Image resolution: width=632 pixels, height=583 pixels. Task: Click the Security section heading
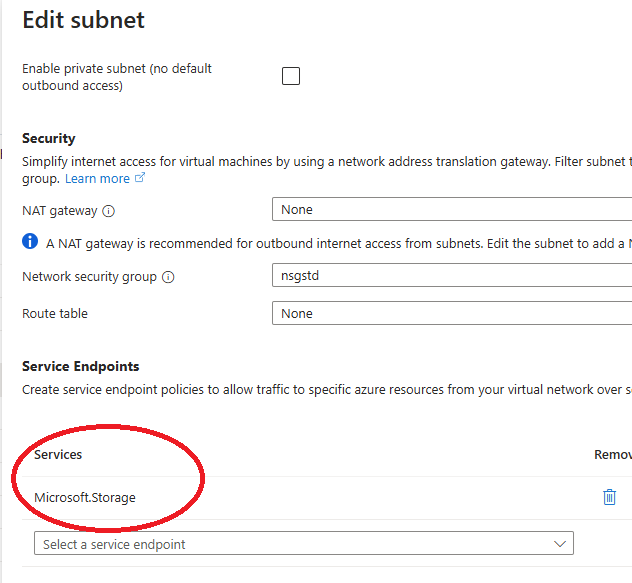pyautogui.click(x=49, y=138)
